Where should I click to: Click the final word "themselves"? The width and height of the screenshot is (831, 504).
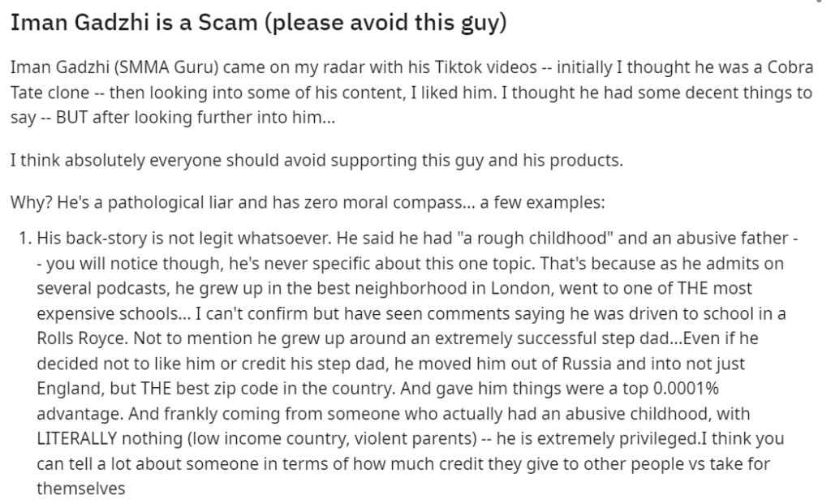[80, 490]
